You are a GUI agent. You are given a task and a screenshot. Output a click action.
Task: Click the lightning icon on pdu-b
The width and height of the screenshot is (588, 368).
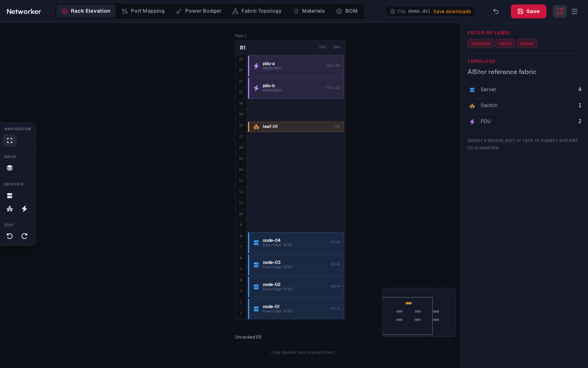256,88
